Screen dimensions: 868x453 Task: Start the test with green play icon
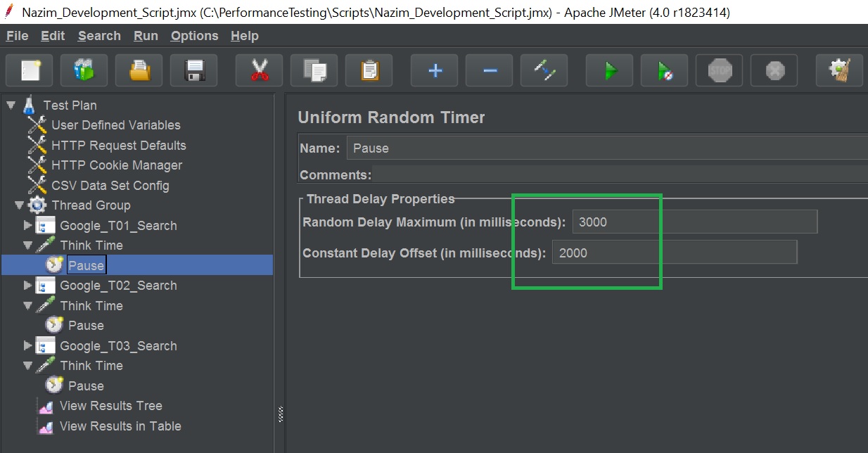click(610, 70)
